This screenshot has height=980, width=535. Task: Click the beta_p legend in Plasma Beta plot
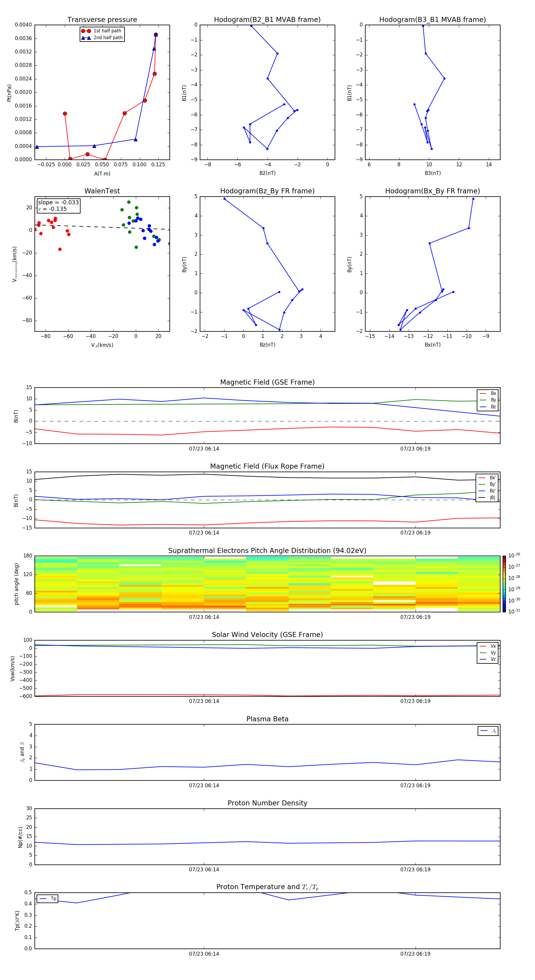488,731
